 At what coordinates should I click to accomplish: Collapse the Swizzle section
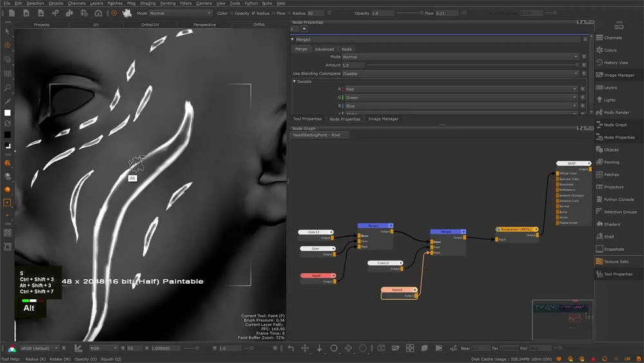click(294, 81)
